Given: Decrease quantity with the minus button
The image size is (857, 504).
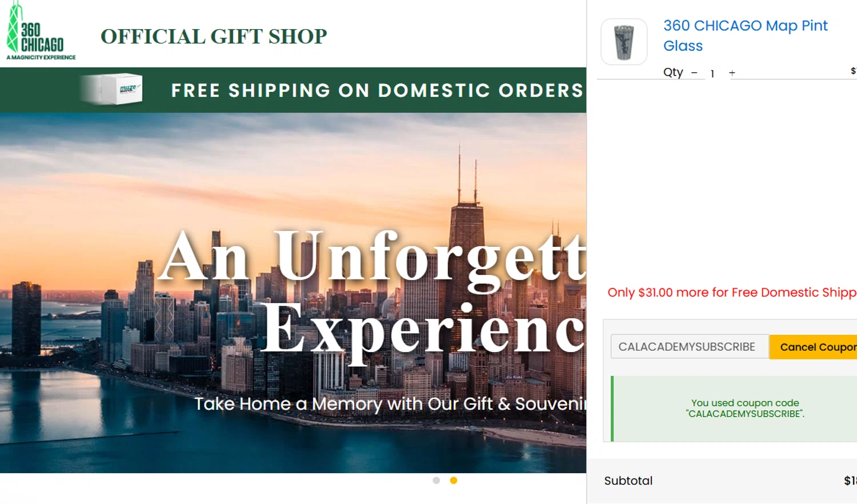Looking at the screenshot, I should [694, 73].
